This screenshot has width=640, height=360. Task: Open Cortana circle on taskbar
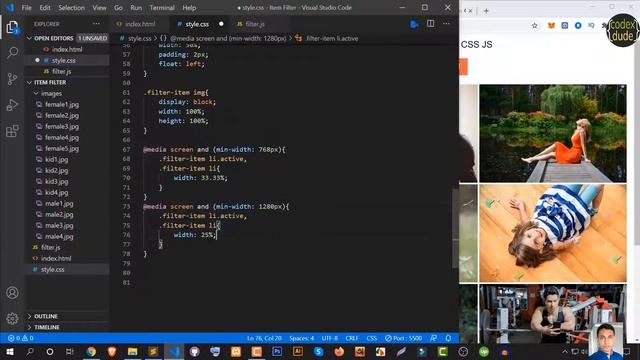coord(50,351)
